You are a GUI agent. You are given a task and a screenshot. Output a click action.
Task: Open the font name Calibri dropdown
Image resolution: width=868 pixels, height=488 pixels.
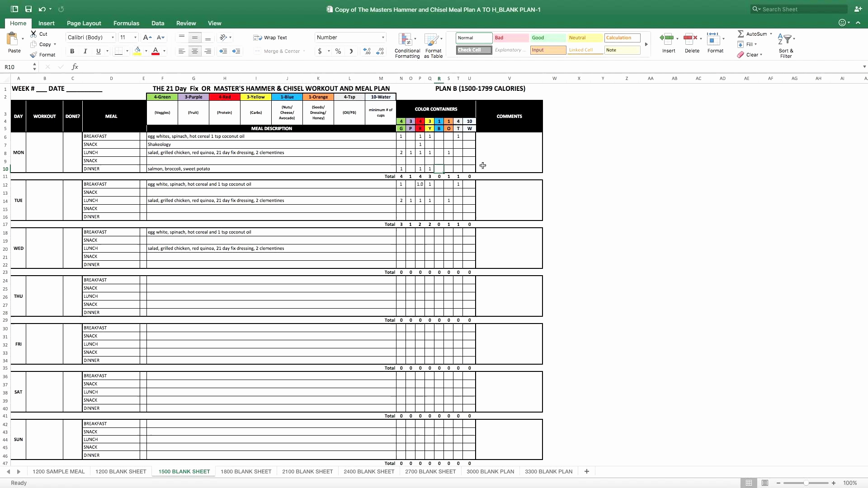[x=113, y=38]
